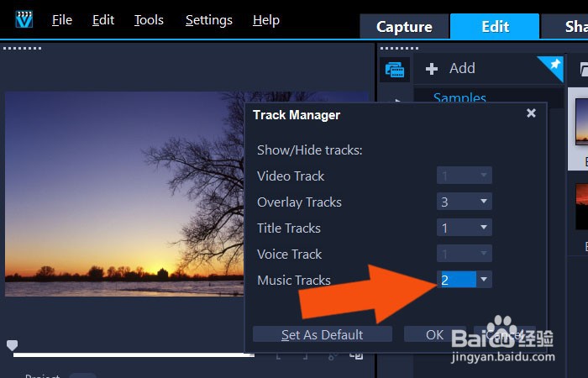Click the sunset preview image
The width and height of the screenshot is (588, 378).
point(124,194)
